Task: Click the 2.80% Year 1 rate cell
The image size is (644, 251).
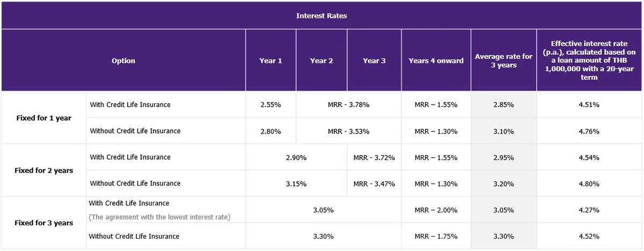Action: click(270, 131)
